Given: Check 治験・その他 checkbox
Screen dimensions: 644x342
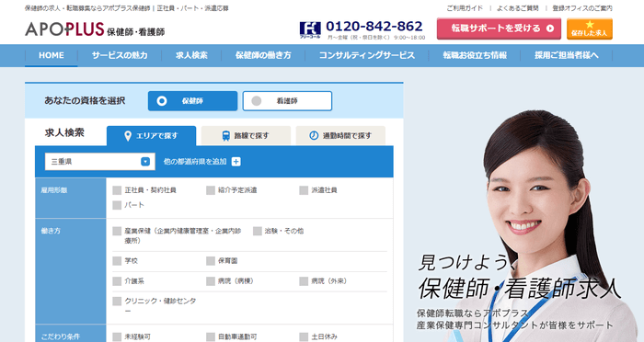Looking at the screenshot, I should pyautogui.click(x=258, y=231).
